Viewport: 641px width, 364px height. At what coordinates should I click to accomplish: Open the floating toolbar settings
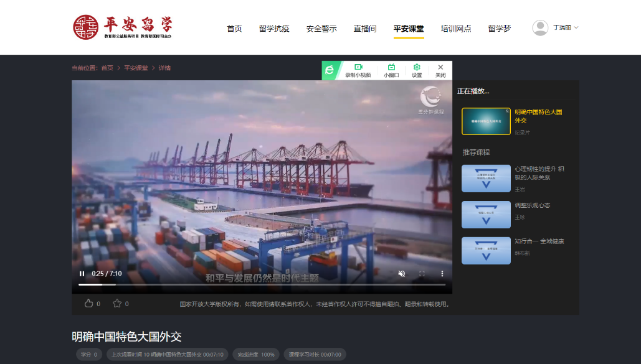[x=417, y=70]
